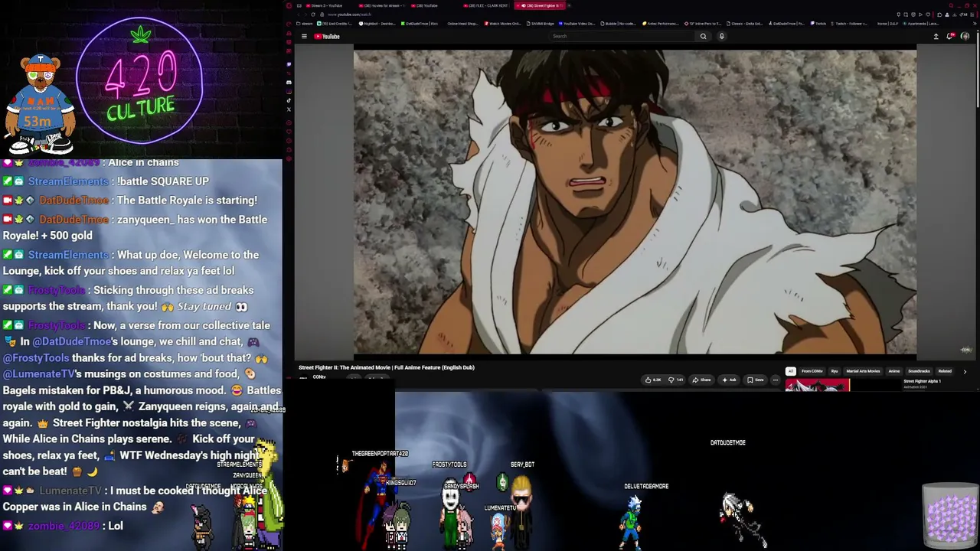
Task: Click the Ask button below the video
Action: pos(729,380)
